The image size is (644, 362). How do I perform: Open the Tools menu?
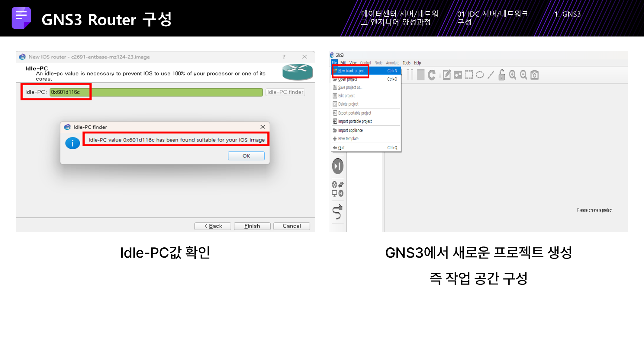[406, 63]
